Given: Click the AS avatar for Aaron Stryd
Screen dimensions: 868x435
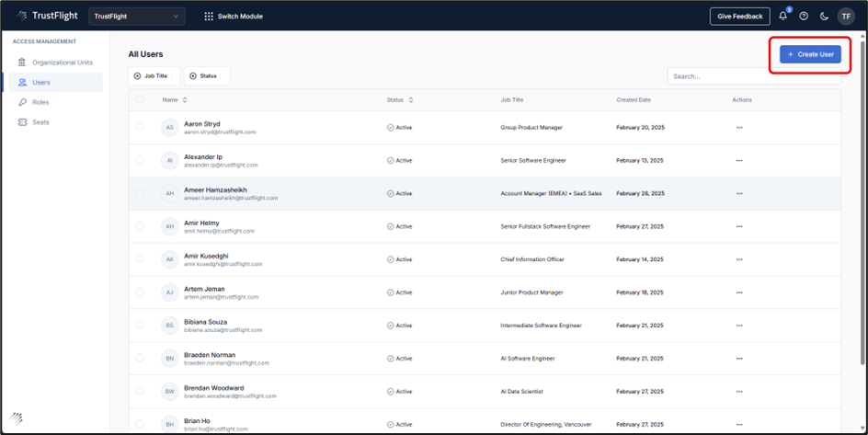Looking at the screenshot, I should tap(170, 127).
